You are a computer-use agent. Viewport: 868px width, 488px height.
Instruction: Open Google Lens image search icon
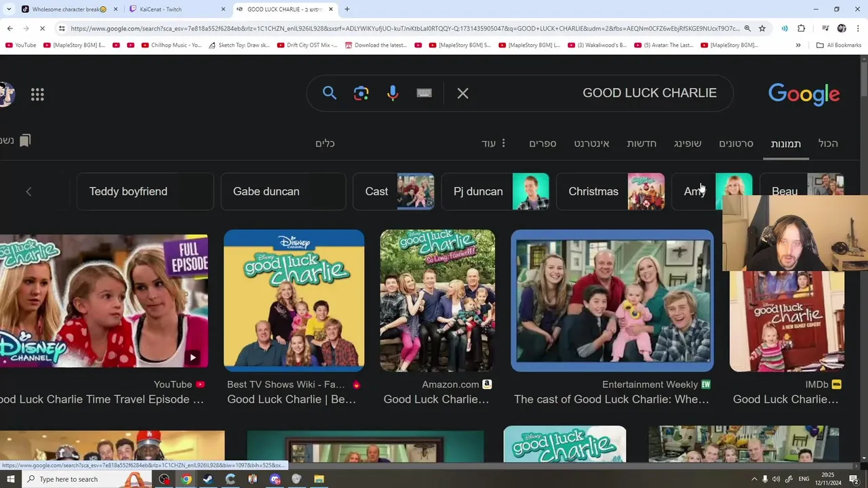pos(361,94)
